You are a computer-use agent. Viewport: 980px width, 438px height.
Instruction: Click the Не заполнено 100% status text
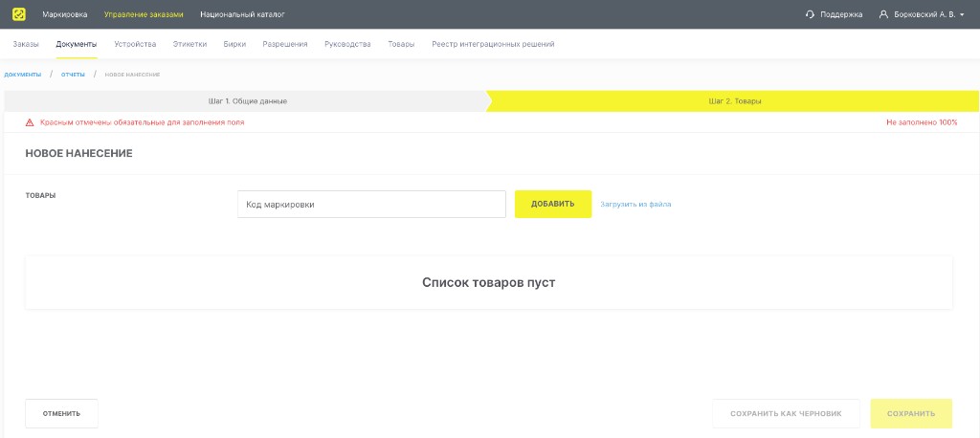(x=922, y=122)
